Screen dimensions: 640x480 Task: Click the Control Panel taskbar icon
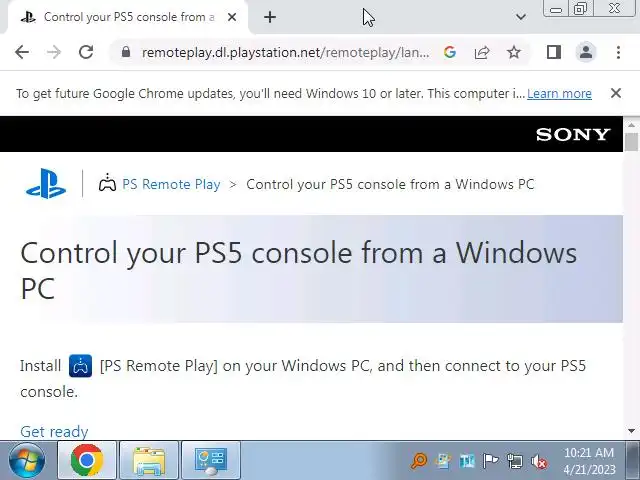click(x=211, y=460)
